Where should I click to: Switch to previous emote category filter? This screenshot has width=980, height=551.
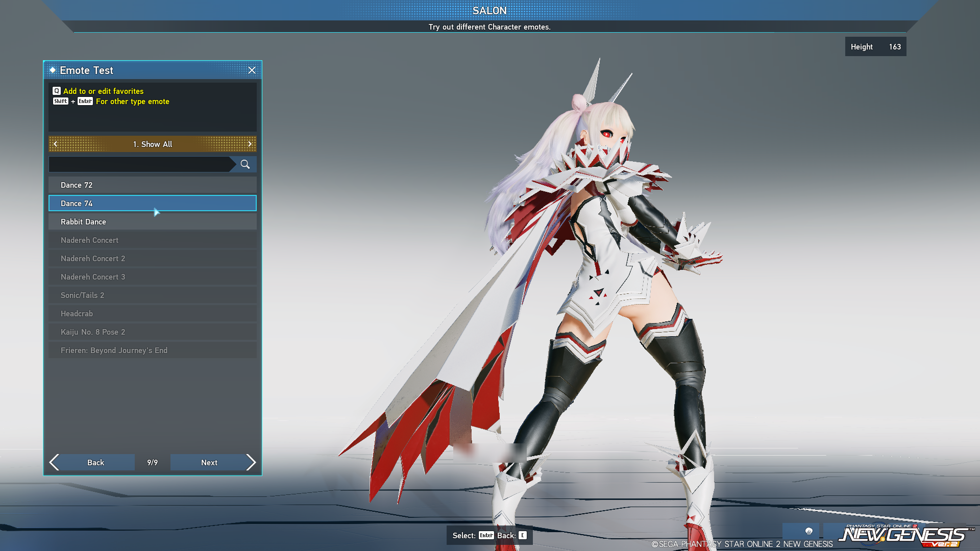(x=55, y=144)
